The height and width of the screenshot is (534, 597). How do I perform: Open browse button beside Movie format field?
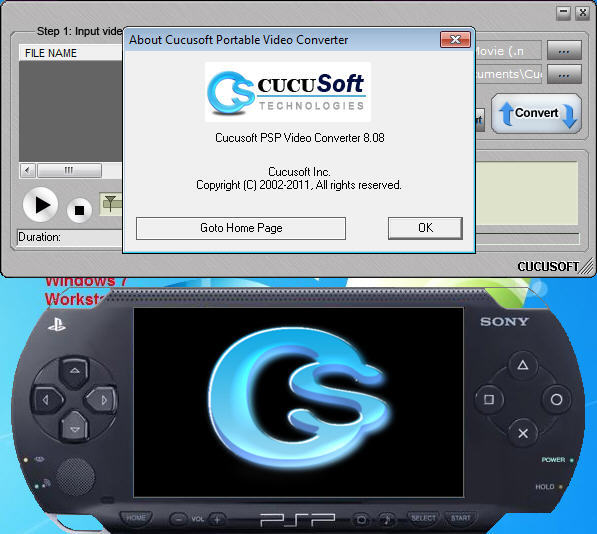tap(564, 50)
